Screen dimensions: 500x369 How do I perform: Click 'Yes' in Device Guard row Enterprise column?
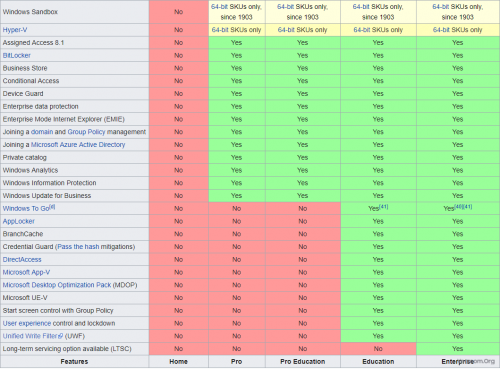(457, 94)
